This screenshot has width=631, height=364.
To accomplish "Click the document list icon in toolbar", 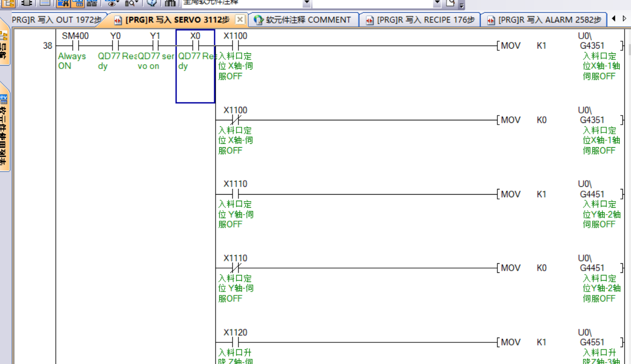I will tap(45, 3).
